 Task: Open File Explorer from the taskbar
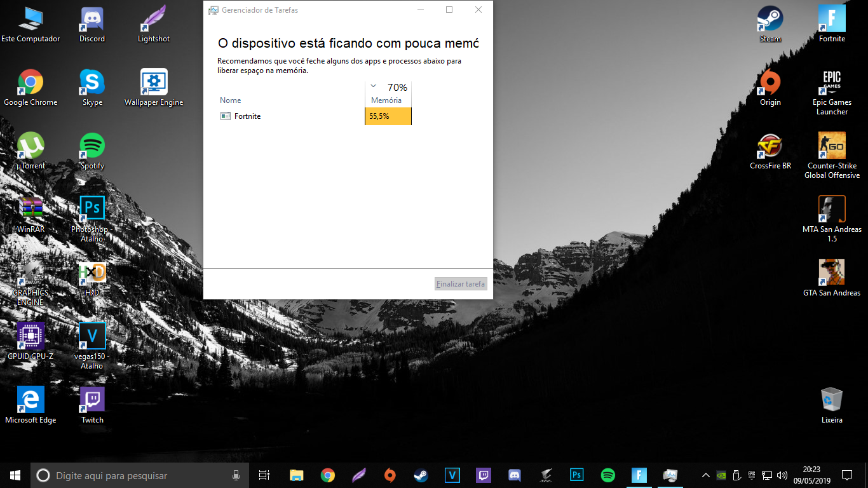point(296,475)
